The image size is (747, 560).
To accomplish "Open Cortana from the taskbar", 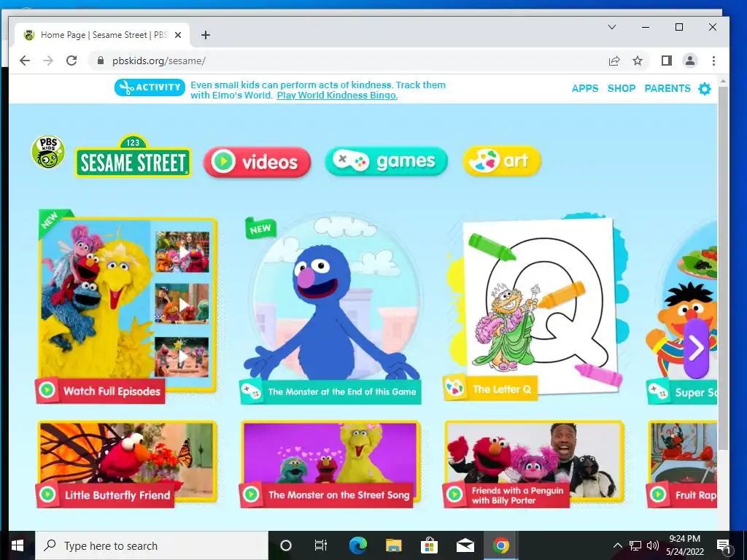I will [286, 545].
